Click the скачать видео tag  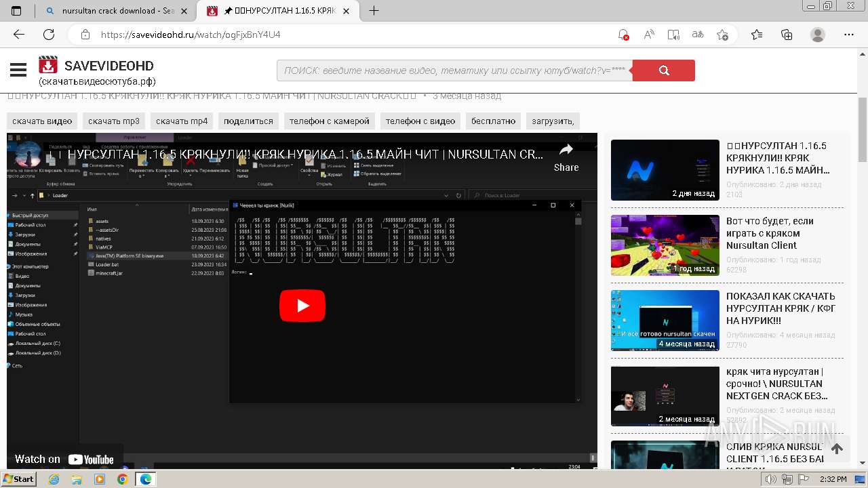42,121
